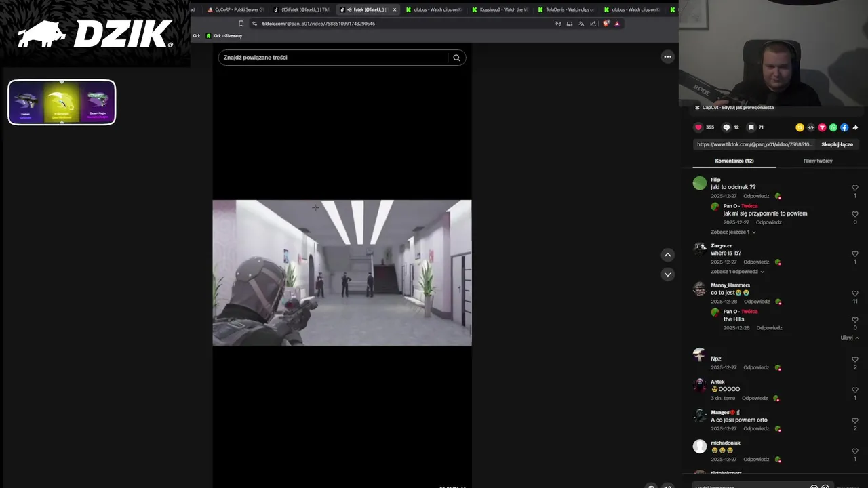Open the "Kick - Giveaway" bookmark
Screen dimensions: 868x488
point(224,35)
